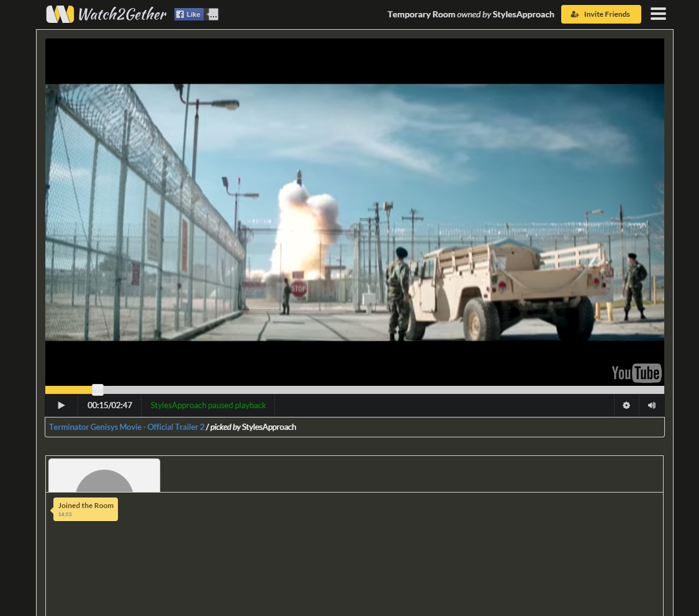Click the Invite Friends button
The image size is (699, 616).
pos(600,14)
